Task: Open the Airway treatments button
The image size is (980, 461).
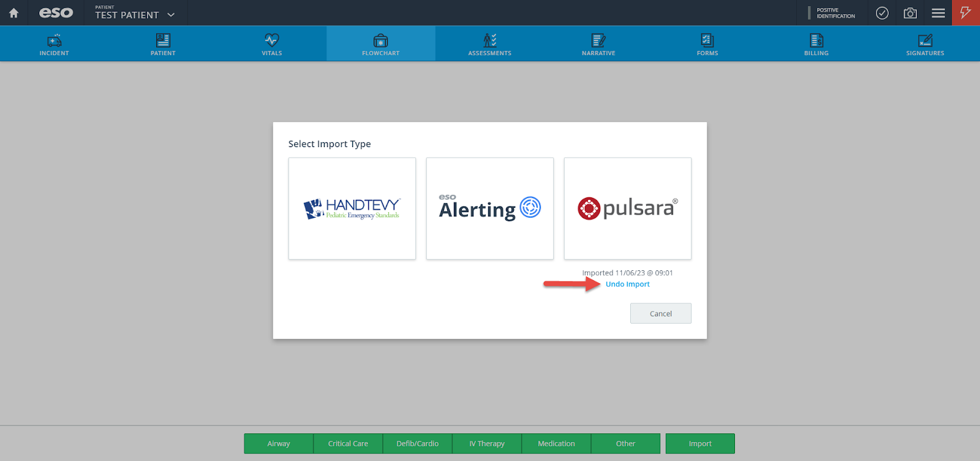Action: point(279,444)
